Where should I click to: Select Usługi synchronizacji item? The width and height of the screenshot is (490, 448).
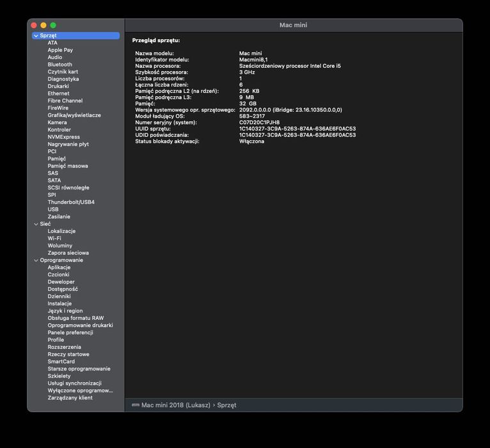coord(74,383)
